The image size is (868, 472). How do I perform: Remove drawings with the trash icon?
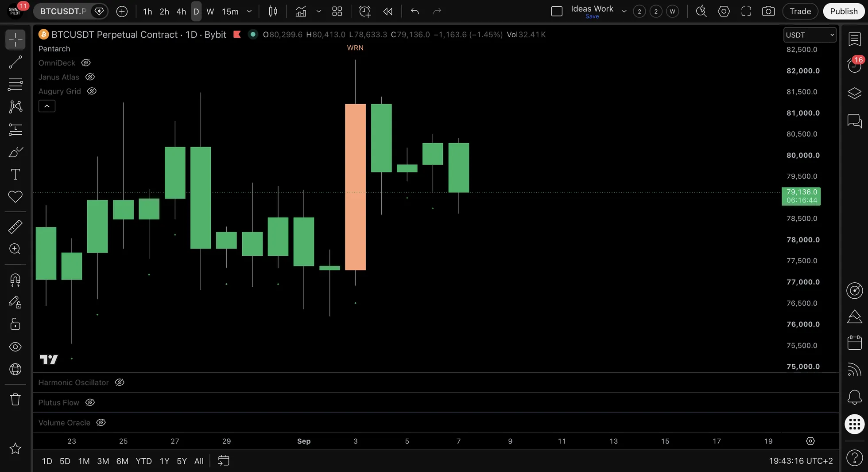coord(15,399)
